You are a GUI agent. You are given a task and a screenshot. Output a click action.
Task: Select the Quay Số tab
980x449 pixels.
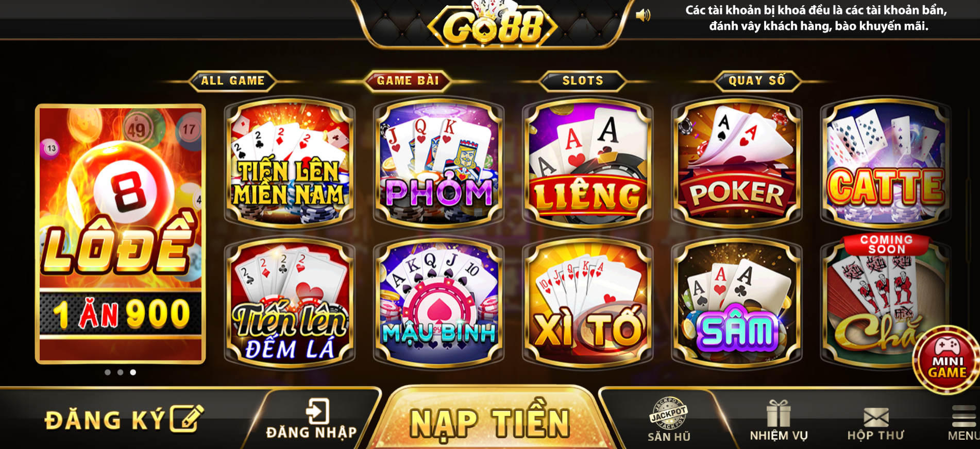[757, 81]
